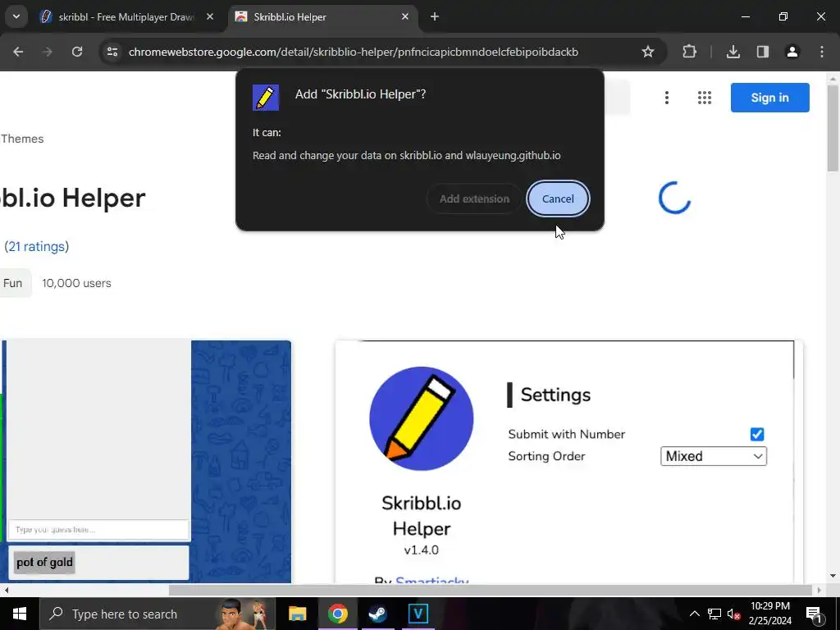The image size is (840, 630).
Task: Click the scroll left arrow of horizontal scrollbar
Action: point(7,590)
